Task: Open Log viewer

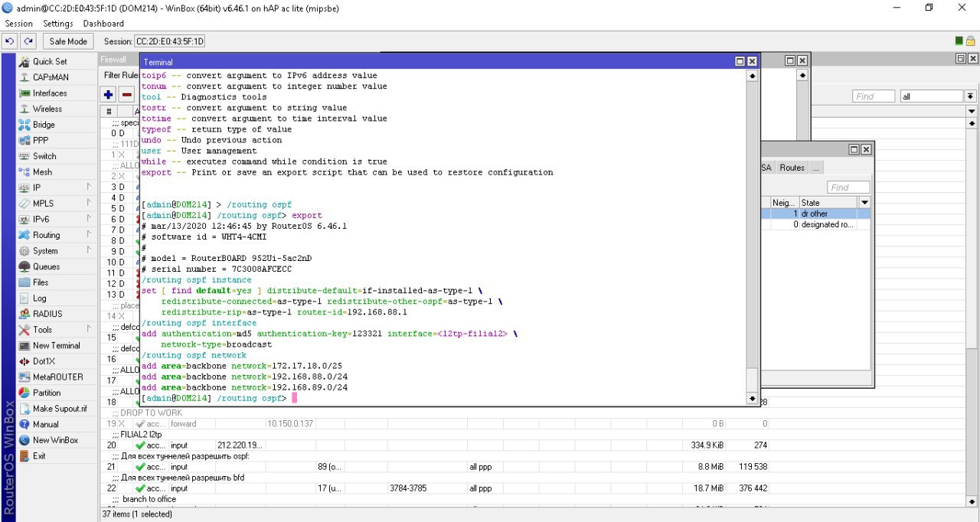Action: 39,299
